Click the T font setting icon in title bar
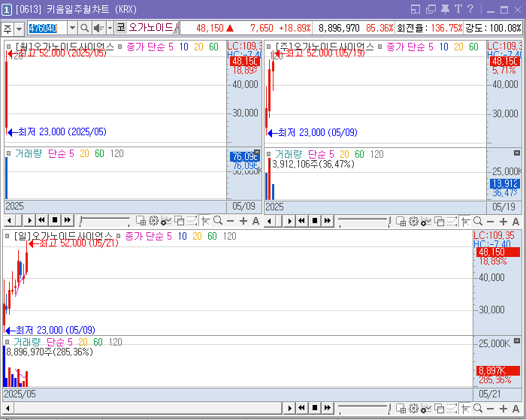Viewport: 526px width, 420px height. [458, 9]
